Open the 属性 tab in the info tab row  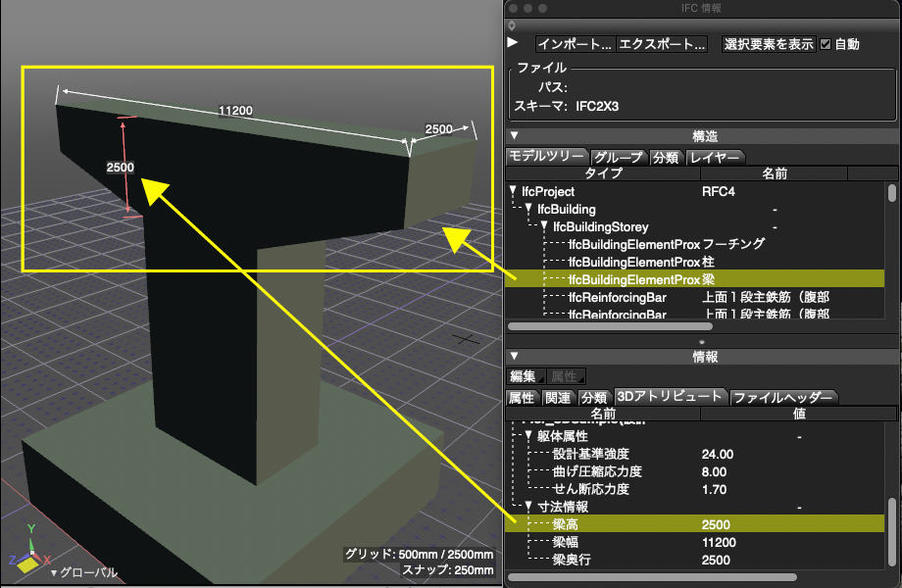point(522,397)
